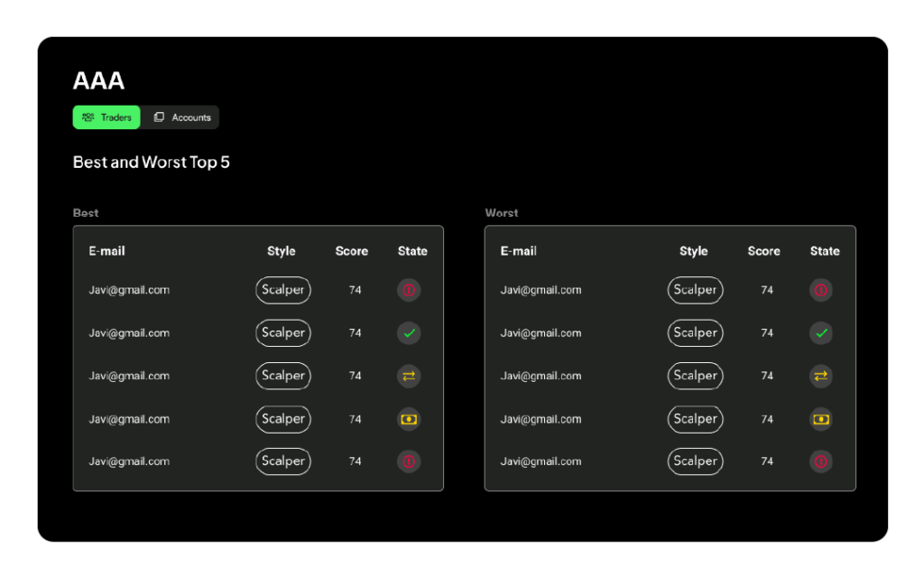
Task: Click the State column header in Worst table
Action: tap(825, 251)
